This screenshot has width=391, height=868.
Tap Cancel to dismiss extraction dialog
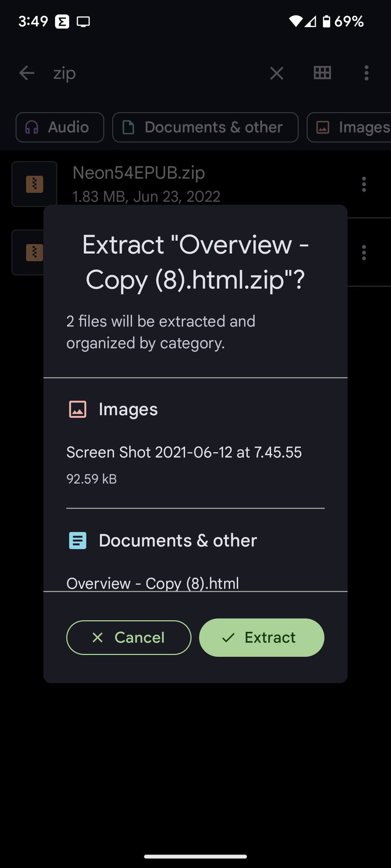128,637
